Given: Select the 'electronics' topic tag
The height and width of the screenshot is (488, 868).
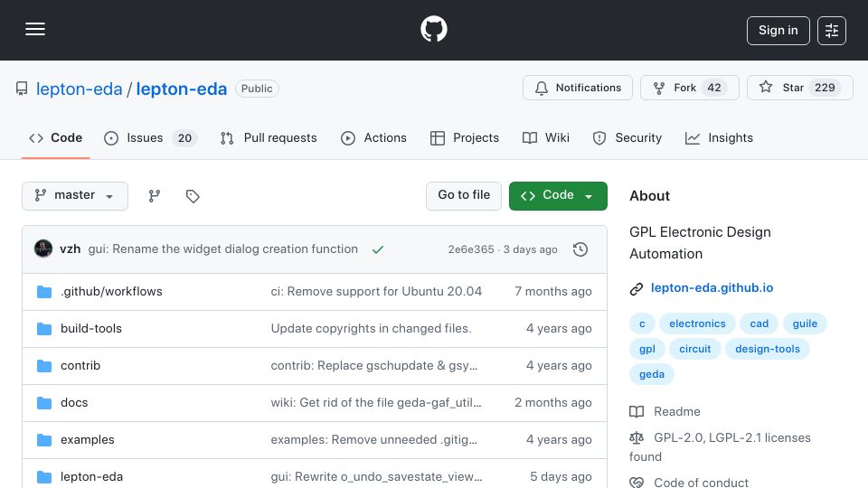Looking at the screenshot, I should click(x=697, y=324).
